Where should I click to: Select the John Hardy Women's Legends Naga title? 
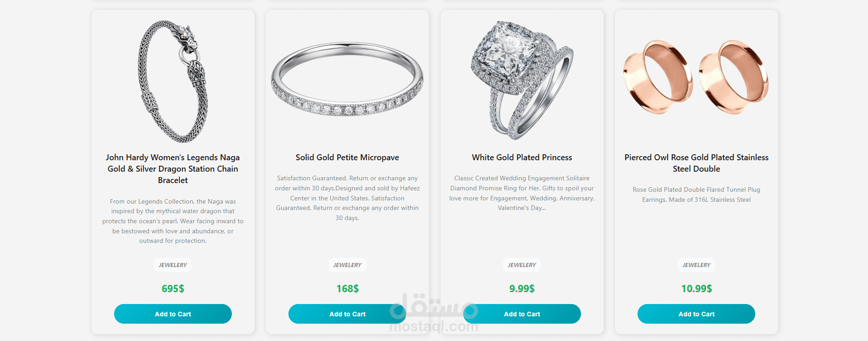pyautogui.click(x=173, y=168)
